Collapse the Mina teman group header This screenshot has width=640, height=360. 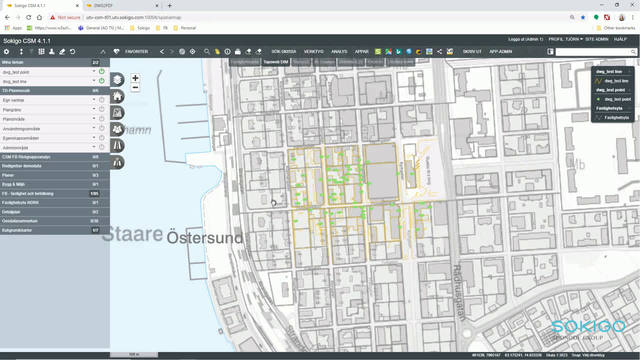point(55,62)
